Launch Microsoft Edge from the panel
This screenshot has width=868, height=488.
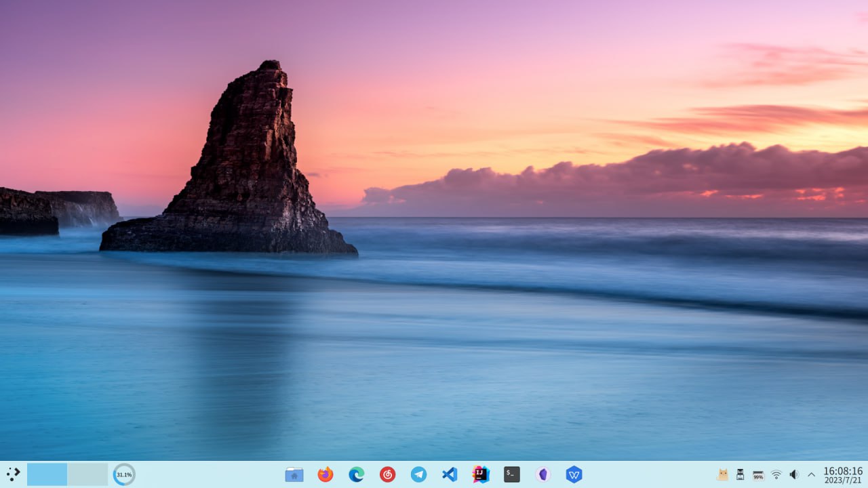tap(357, 474)
